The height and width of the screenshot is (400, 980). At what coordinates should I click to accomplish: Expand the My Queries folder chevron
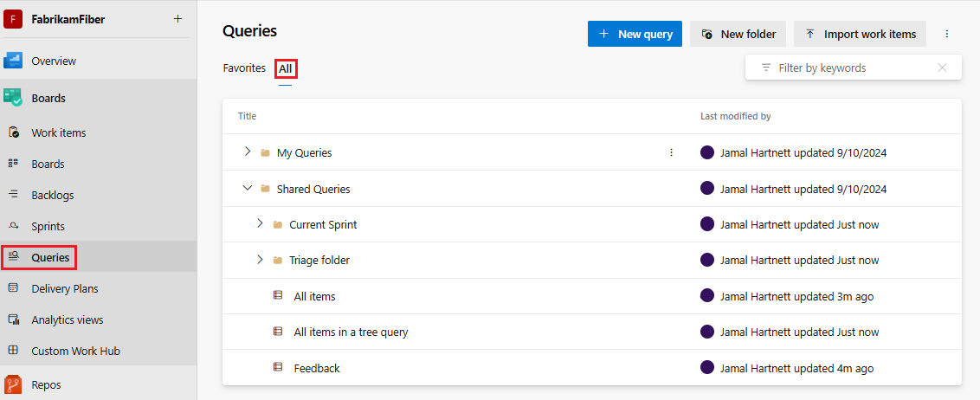tap(248, 152)
